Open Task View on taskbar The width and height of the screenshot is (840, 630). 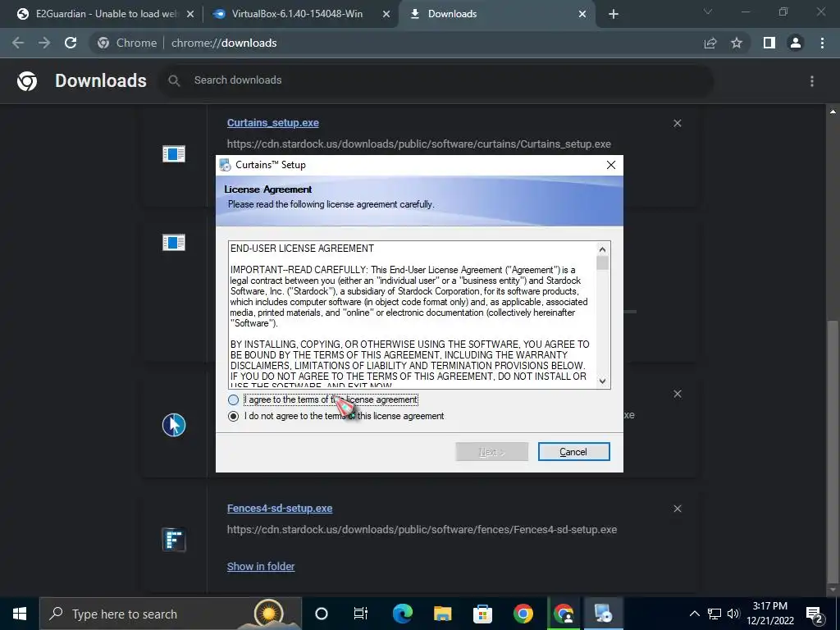pyautogui.click(x=361, y=614)
